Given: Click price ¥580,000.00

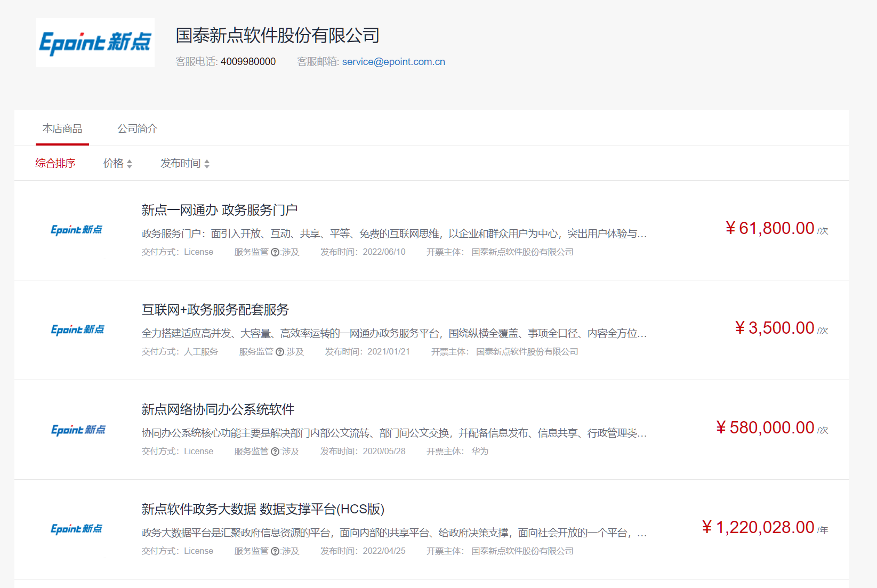Looking at the screenshot, I should click(x=765, y=428).
